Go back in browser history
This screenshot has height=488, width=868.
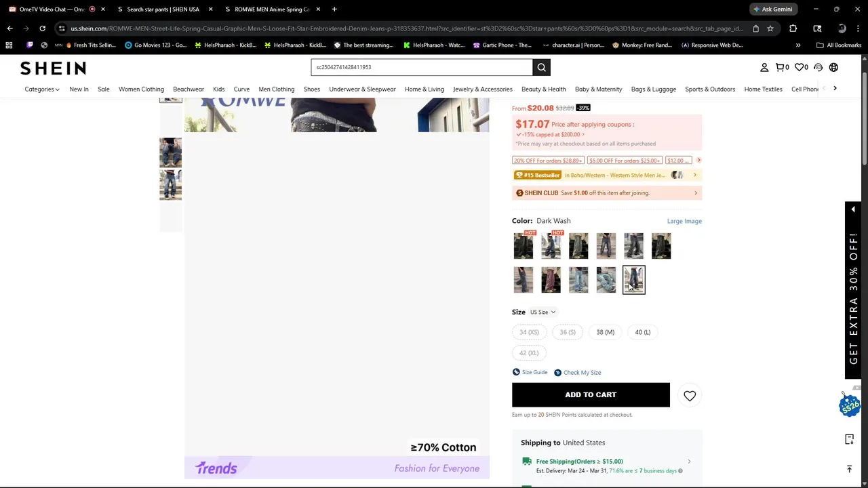pos(9,28)
